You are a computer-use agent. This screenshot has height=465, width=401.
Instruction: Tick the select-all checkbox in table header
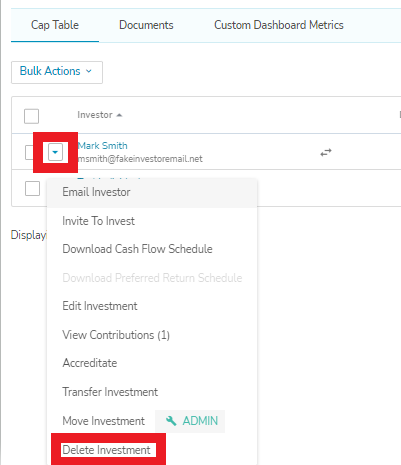point(31,116)
